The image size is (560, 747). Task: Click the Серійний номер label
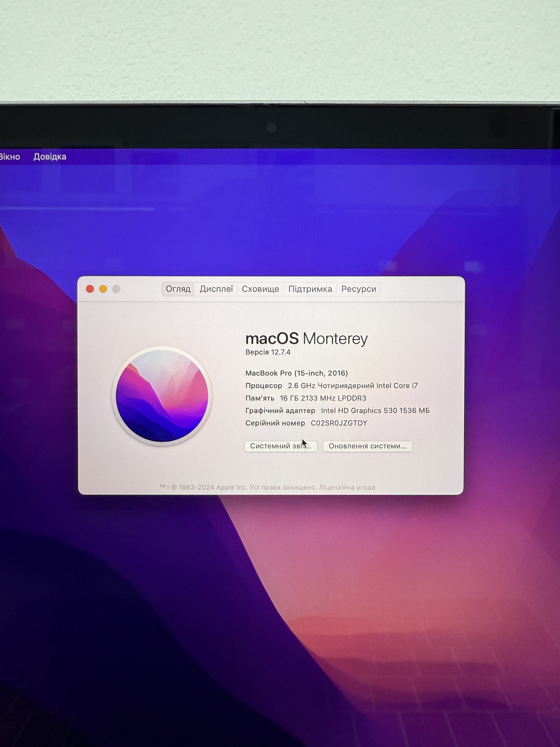275,423
